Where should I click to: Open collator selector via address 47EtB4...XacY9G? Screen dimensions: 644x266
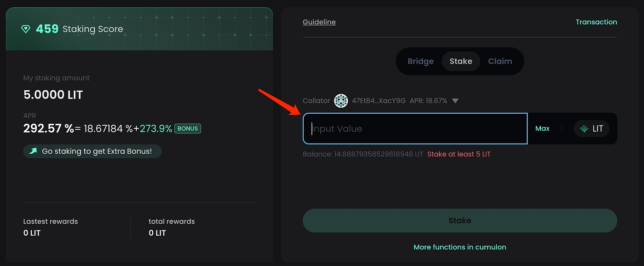point(378,101)
